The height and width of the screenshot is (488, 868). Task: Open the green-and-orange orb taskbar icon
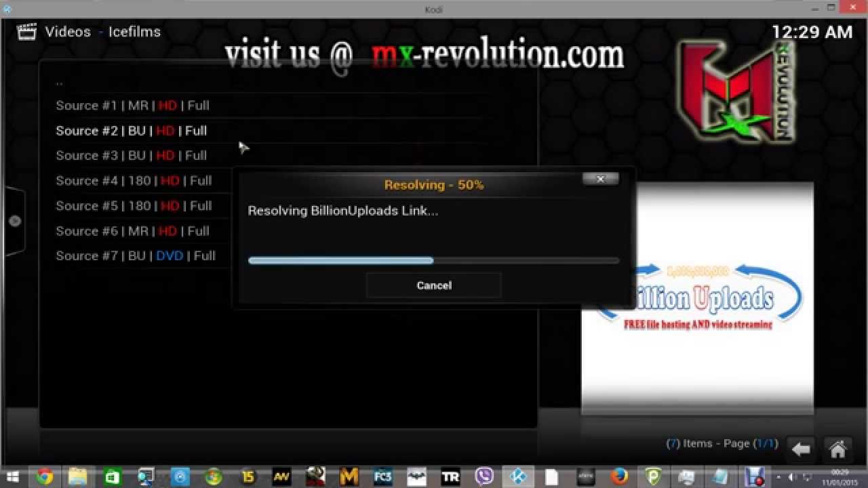click(x=214, y=476)
